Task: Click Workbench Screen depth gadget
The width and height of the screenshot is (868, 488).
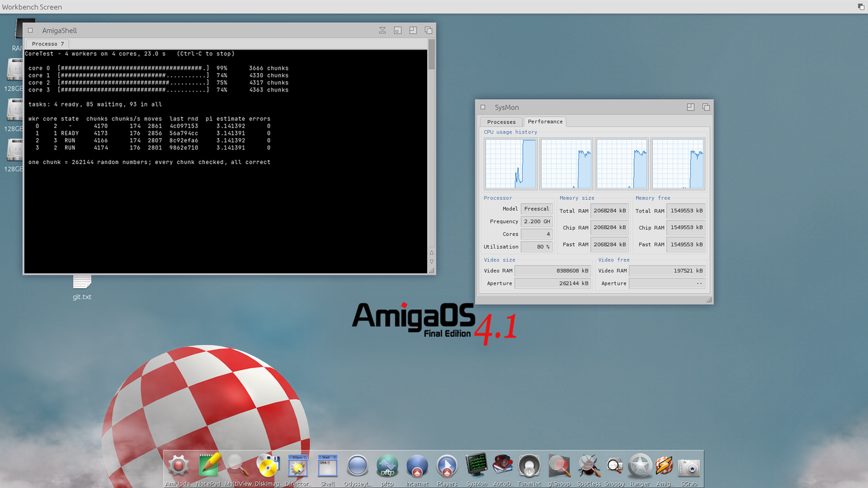Action: click(x=861, y=6)
